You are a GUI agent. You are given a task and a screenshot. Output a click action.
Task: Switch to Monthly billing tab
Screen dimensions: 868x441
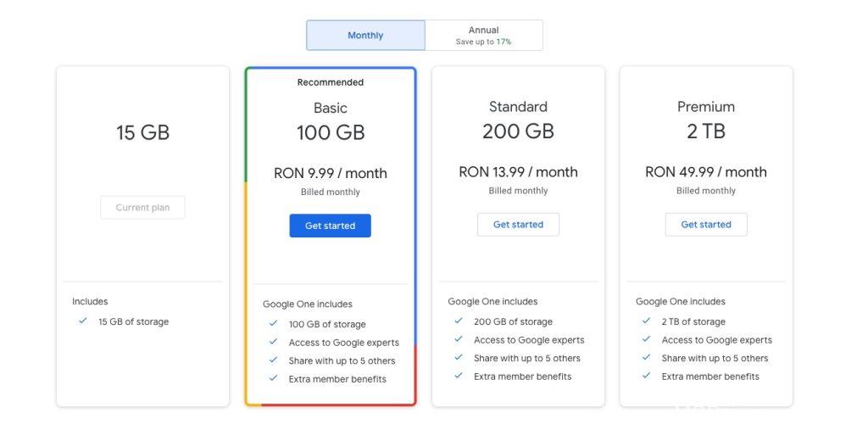[x=365, y=36]
